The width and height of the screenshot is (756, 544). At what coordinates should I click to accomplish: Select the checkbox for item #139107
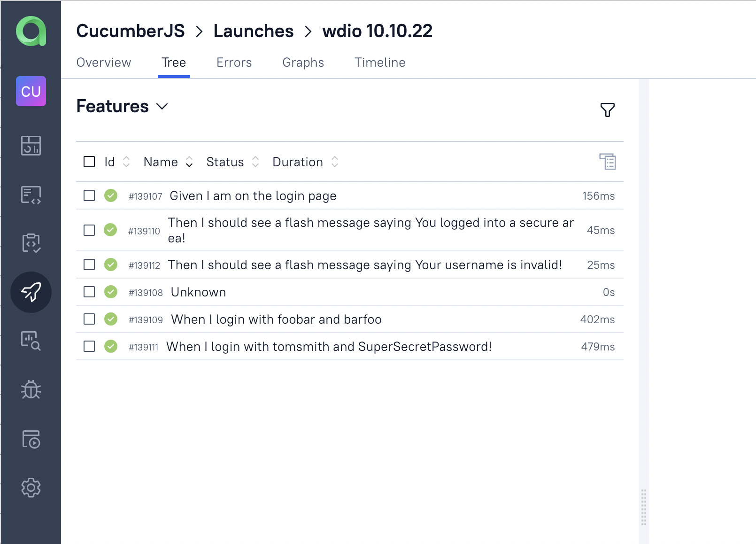point(89,196)
